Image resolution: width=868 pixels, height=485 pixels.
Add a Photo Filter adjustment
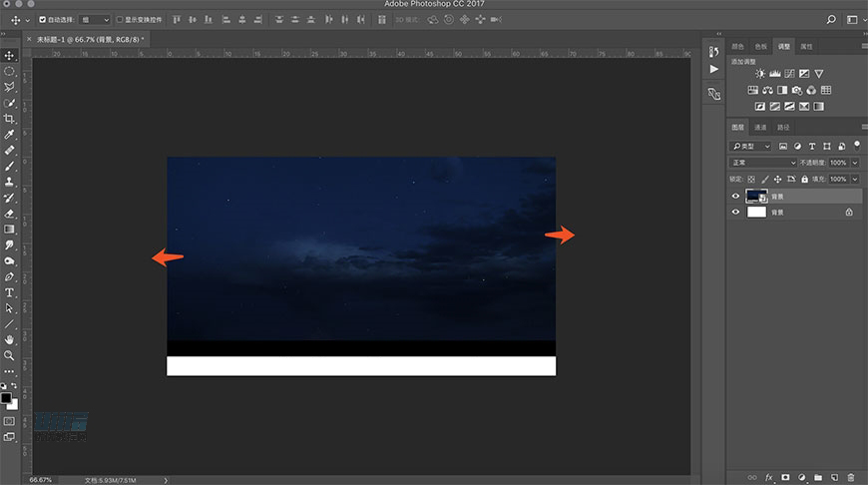pyautogui.click(x=796, y=90)
